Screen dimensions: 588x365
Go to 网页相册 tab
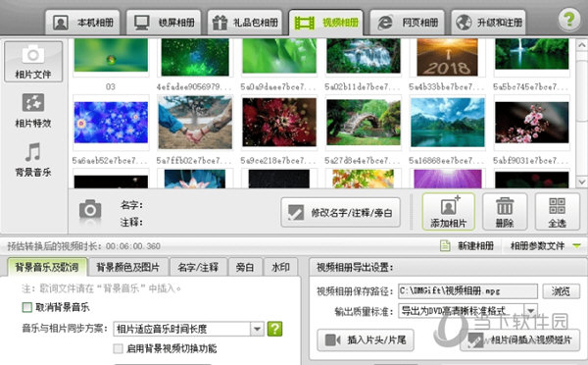click(407, 23)
